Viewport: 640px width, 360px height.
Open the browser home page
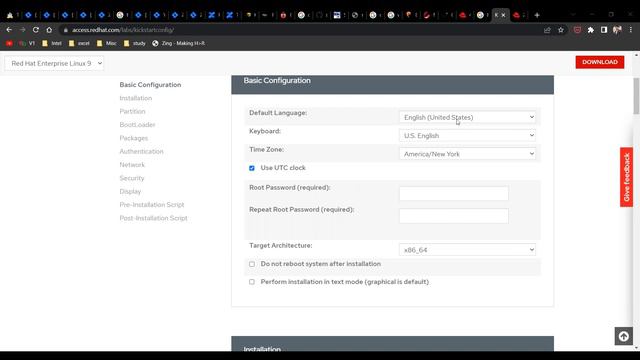pos(49,30)
